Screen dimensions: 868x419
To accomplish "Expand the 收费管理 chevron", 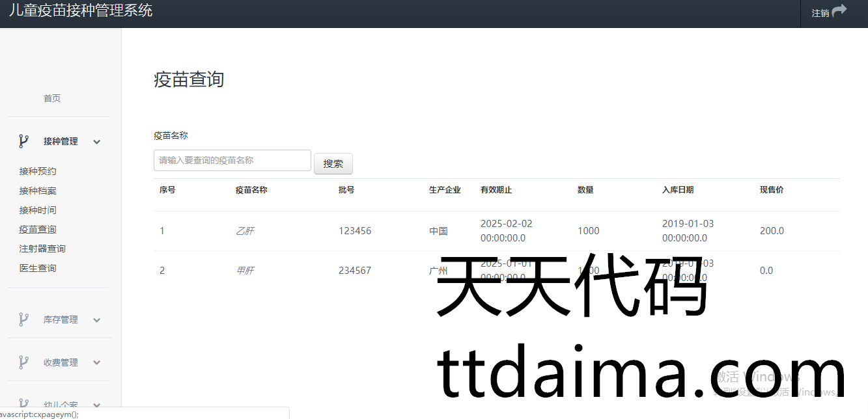I will (x=97, y=363).
